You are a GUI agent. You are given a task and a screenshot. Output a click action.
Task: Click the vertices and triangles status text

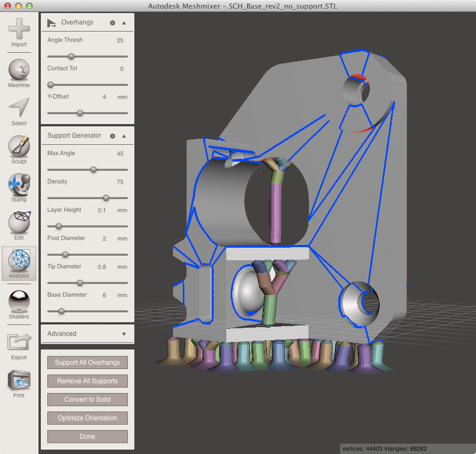click(x=384, y=449)
